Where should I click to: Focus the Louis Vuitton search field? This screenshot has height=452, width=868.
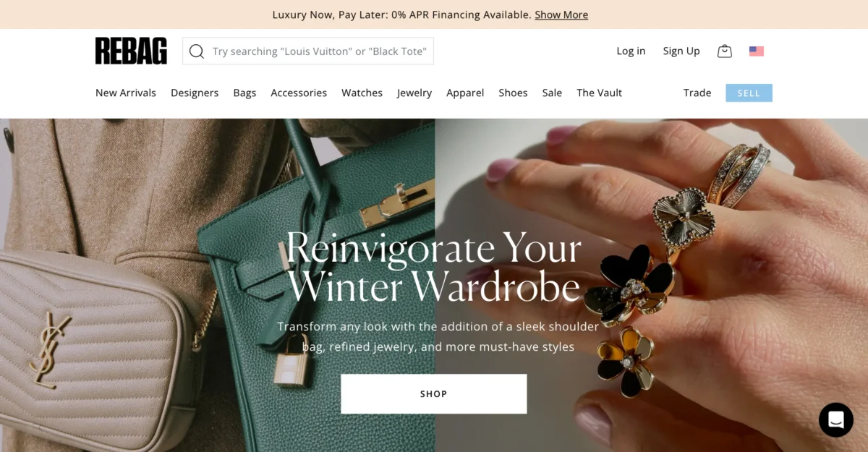[x=308, y=51]
